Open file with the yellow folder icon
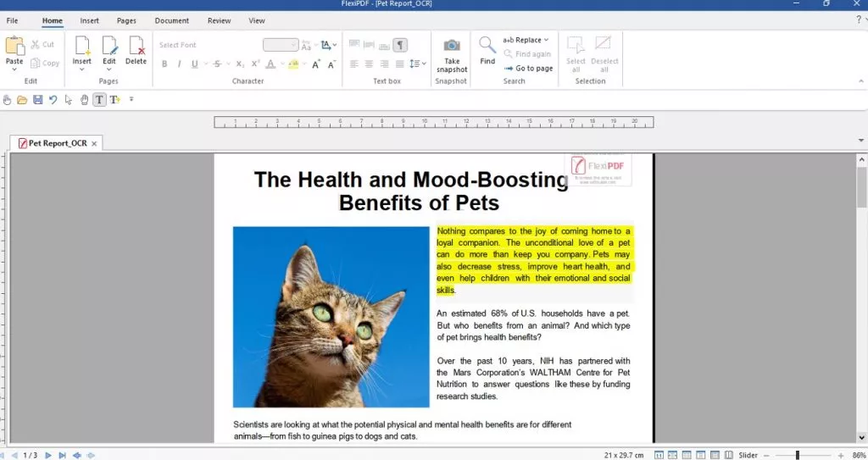Viewport: 868px width, 460px height. point(22,100)
